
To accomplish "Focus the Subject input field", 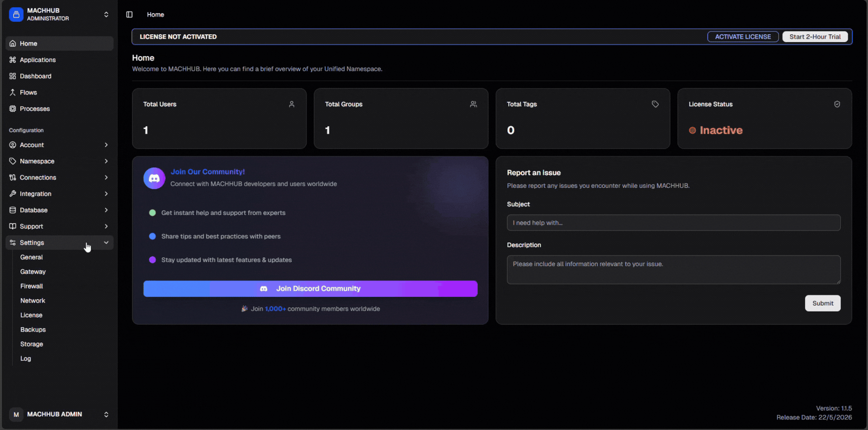I will click(674, 223).
